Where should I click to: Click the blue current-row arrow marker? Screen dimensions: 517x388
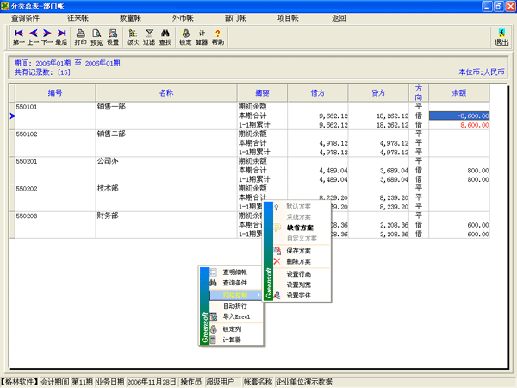[12, 116]
